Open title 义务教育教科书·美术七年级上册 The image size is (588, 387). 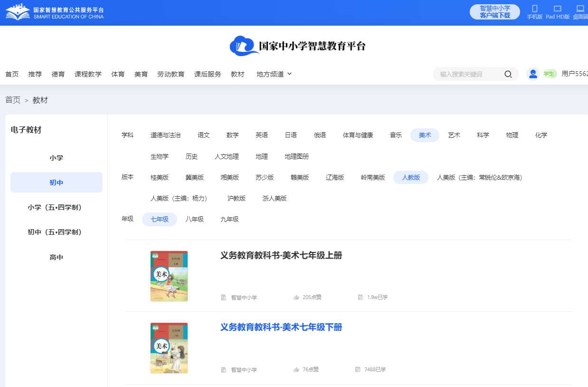pyautogui.click(x=281, y=255)
